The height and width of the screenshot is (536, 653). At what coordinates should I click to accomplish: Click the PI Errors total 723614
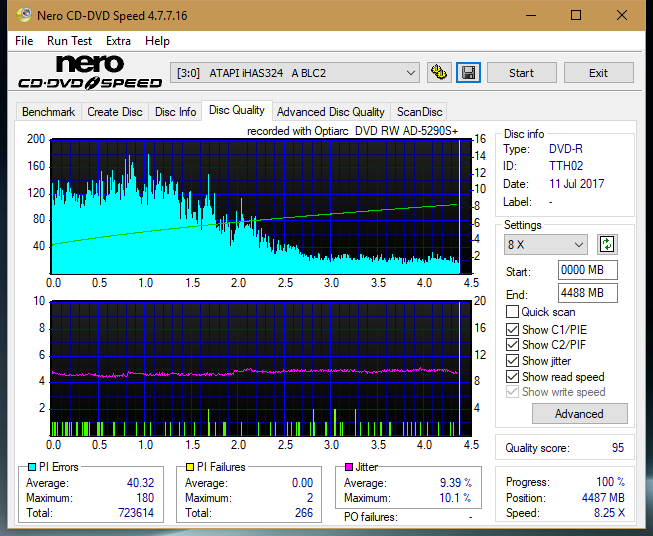click(x=136, y=513)
